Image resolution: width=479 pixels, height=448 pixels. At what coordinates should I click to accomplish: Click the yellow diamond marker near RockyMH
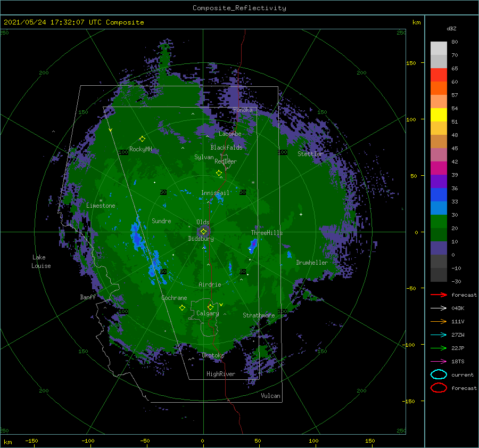(x=142, y=139)
